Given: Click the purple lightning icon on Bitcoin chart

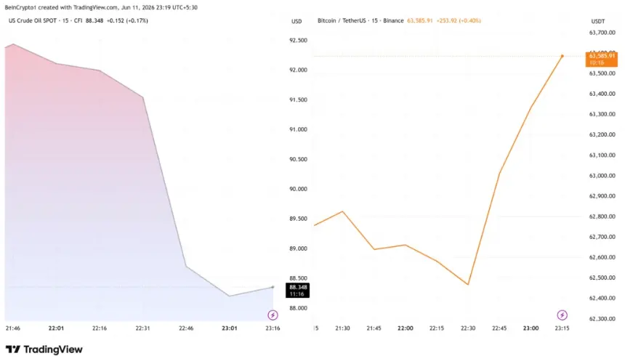Looking at the screenshot, I should point(562,315).
